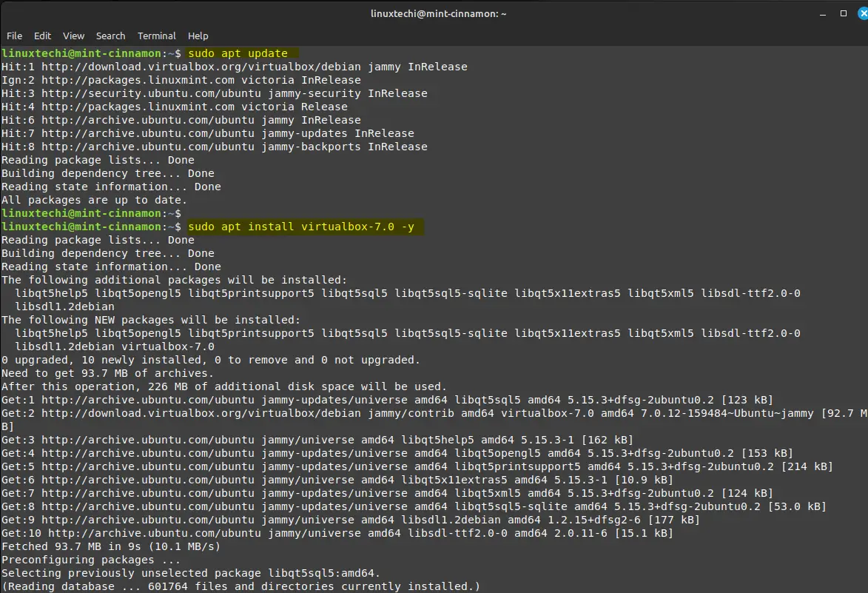Click the empty prompt line after up to date
This screenshot has width=868, height=593.
pyautogui.click(x=91, y=213)
